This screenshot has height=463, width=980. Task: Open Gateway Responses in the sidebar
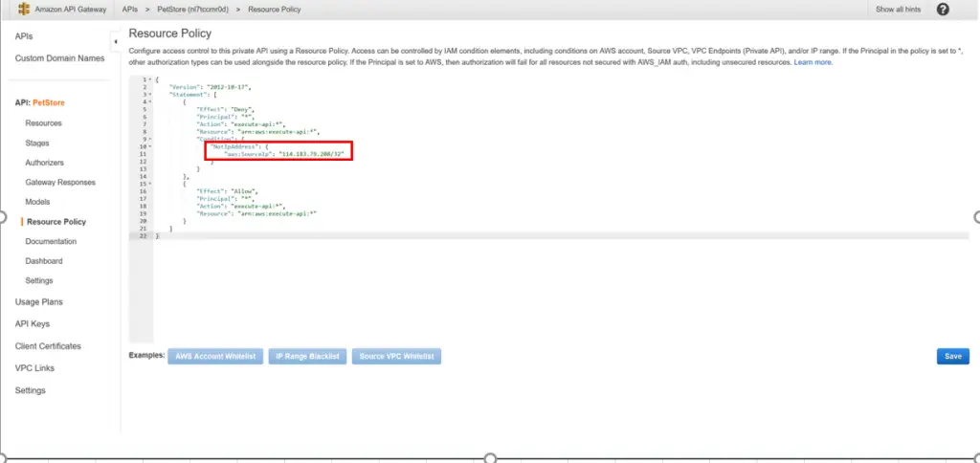[60, 183]
